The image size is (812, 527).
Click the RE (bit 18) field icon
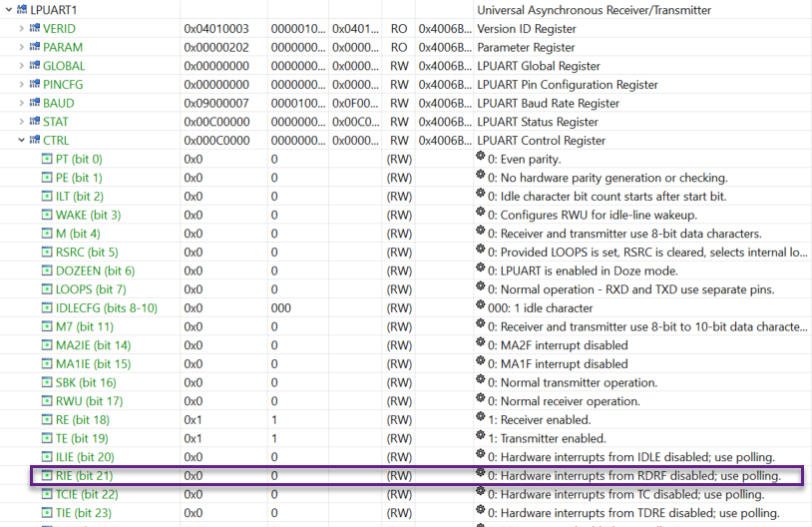pos(47,420)
